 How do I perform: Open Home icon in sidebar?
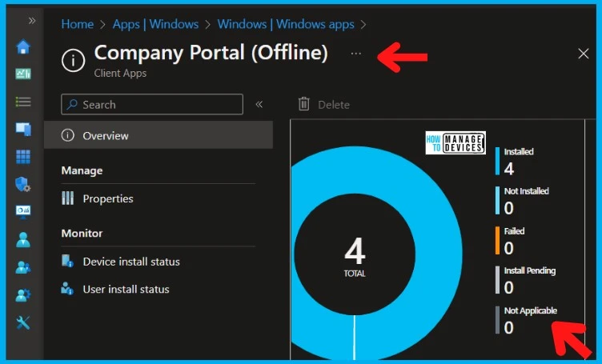(x=23, y=46)
